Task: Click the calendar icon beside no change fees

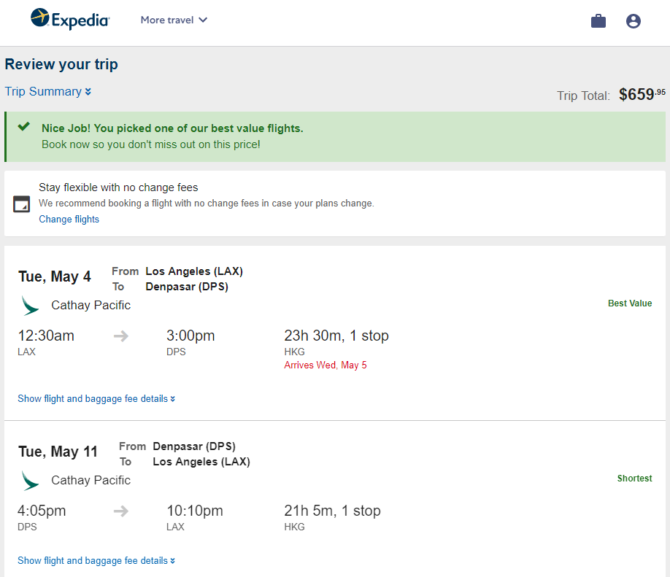Action: [21, 204]
